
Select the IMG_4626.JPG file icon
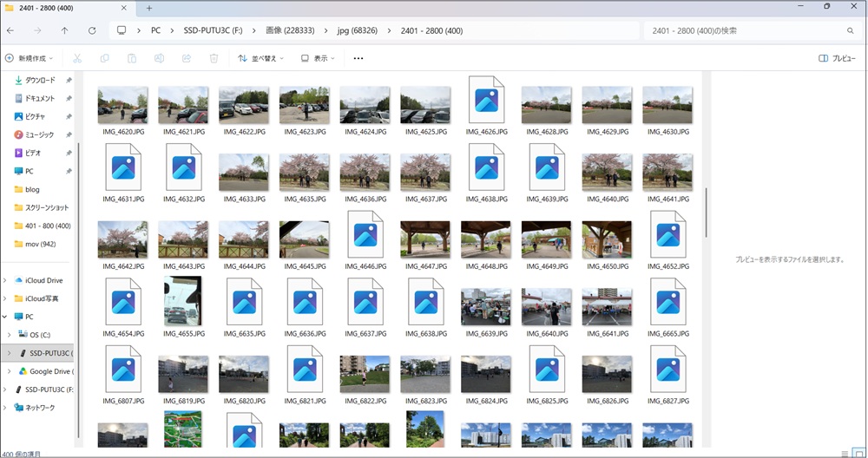point(486,100)
